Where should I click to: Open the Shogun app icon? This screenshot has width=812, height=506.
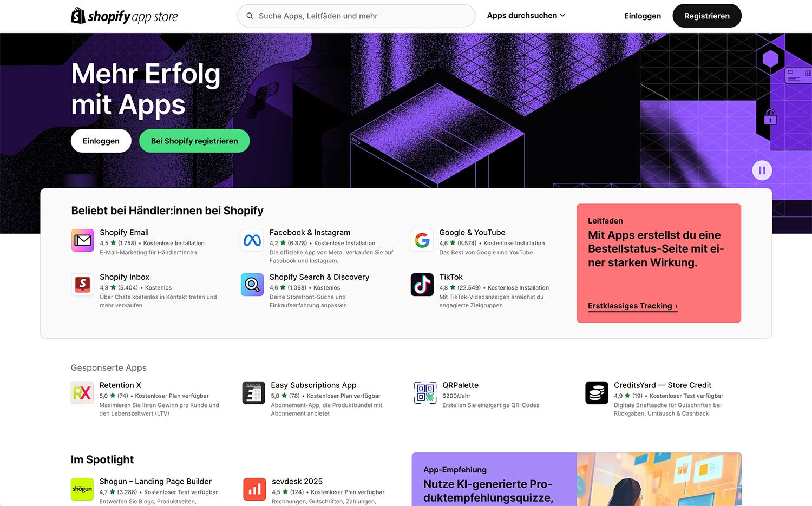[82, 489]
